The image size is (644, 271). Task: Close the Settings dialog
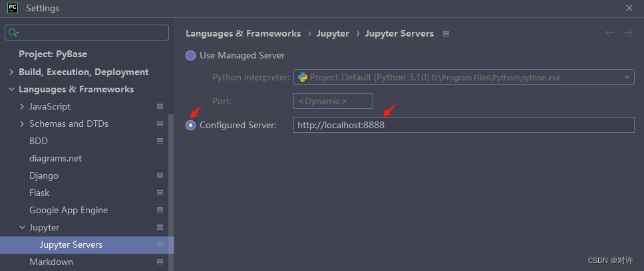[629, 8]
